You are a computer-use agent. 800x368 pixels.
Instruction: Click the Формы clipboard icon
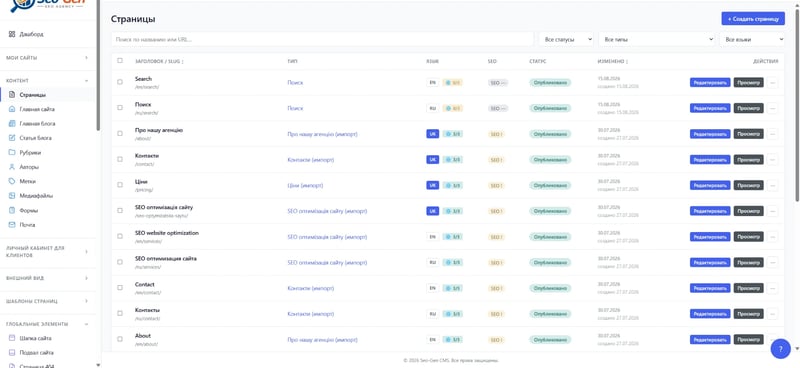coord(12,210)
